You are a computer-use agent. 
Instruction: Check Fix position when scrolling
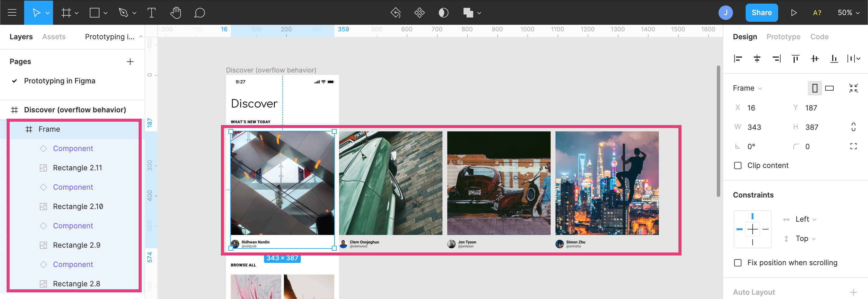pyautogui.click(x=737, y=262)
